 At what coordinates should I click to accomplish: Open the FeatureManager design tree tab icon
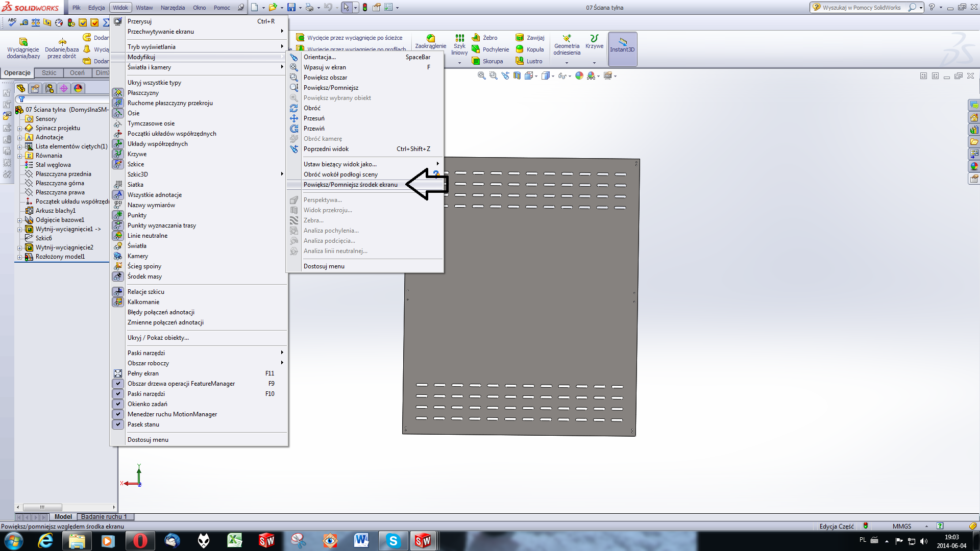[x=21, y=88]
